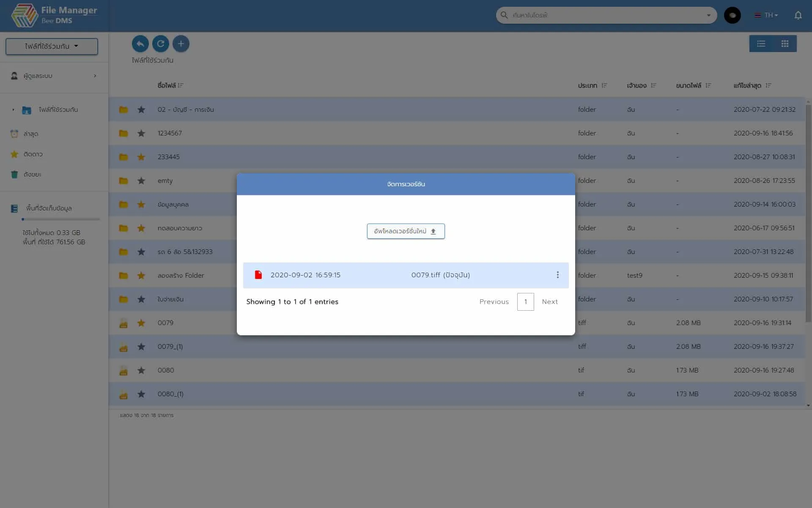Click the storage usage progress bar
Image resolution: width=812 pixels, height=508 pixels.
[61, 219]
